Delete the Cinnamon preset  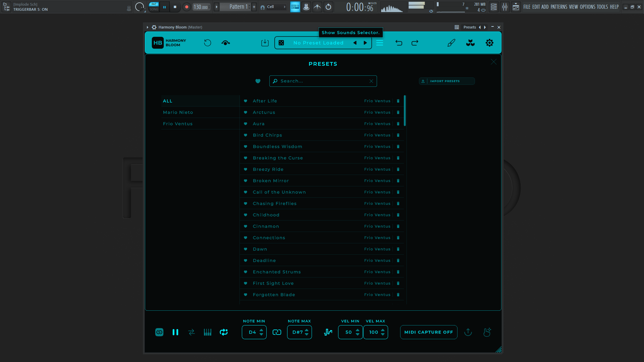(398, 226)
